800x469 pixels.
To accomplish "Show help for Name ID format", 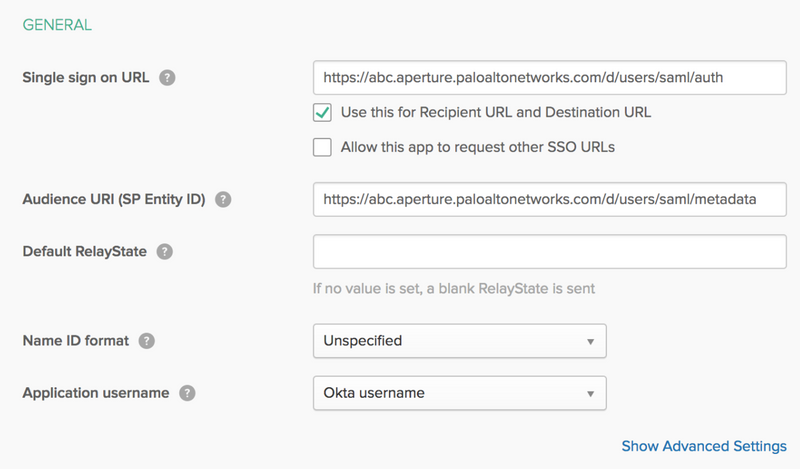I will point(147,340).
